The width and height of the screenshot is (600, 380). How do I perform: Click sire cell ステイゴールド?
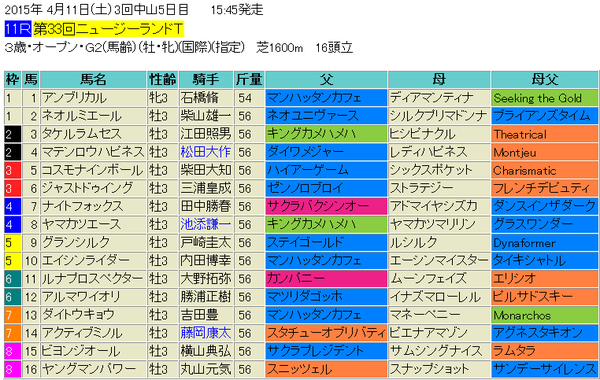(x=326, y=242)
